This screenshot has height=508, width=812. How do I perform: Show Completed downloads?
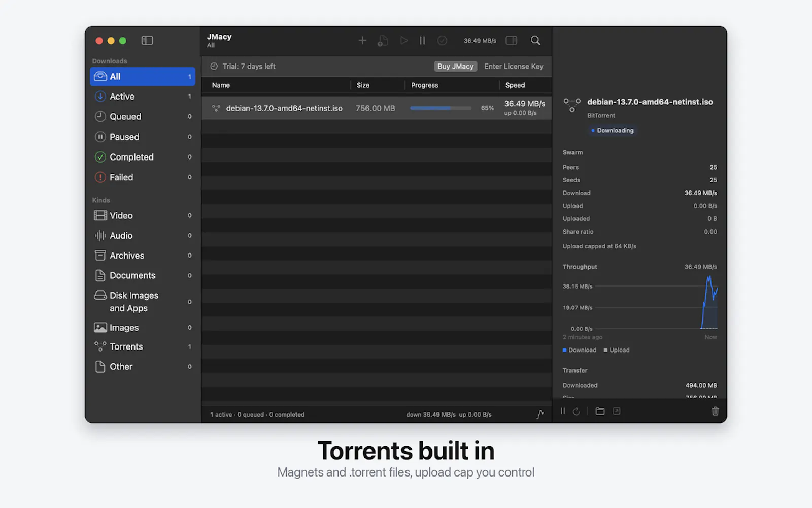click(x=143, y=157)
